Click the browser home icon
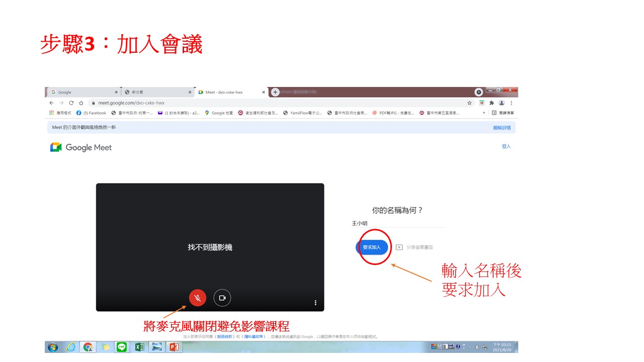Image resolution: width=644 pixels, height=362 pixels. point(81,103)
